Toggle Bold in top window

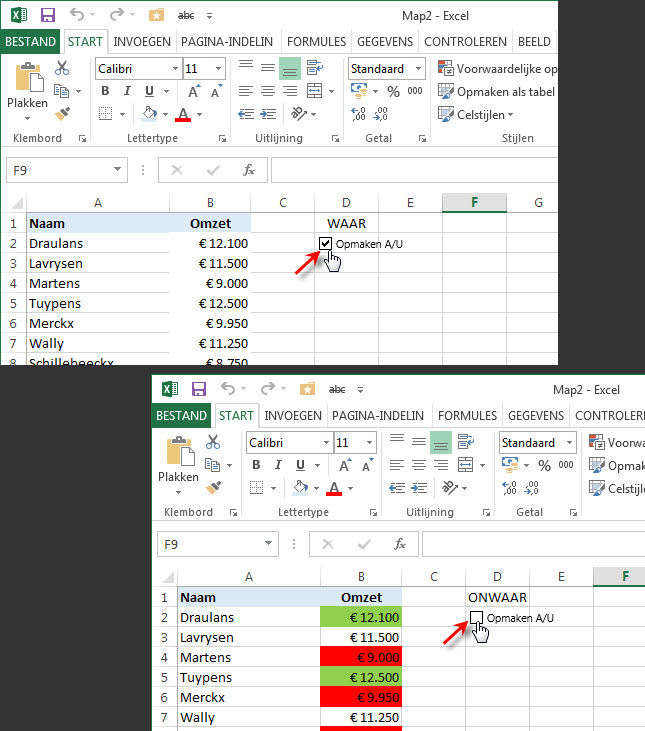[x=105, y=91]
